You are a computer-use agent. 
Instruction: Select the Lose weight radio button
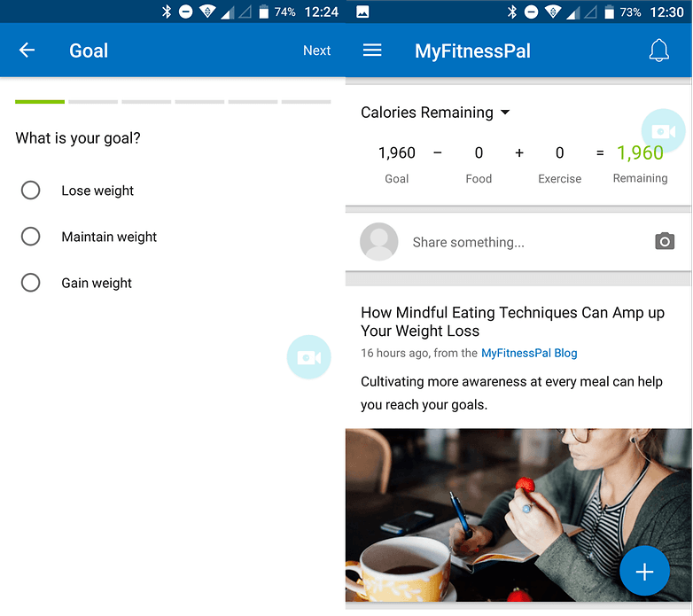pos(30,190)
